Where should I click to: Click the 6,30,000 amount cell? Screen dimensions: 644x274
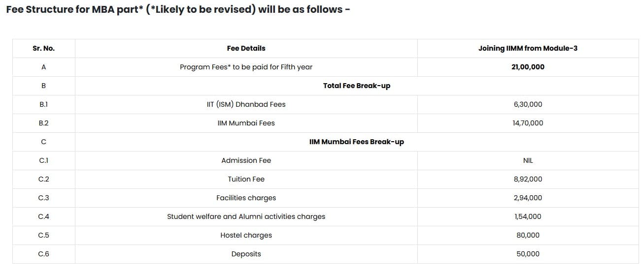click(528, 104)
